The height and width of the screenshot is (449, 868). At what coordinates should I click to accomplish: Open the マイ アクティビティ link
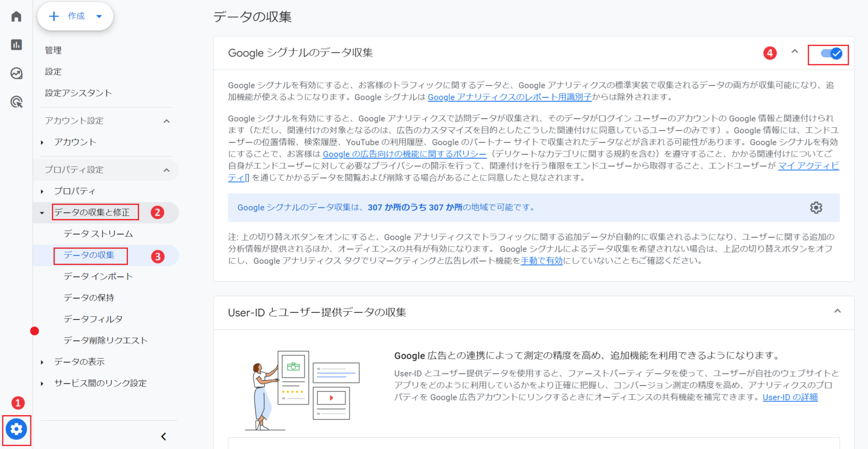pyautogui.click(x=808, y=166)
